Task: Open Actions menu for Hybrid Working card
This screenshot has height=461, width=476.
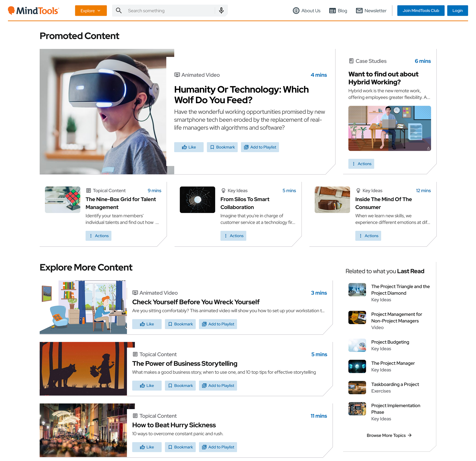Action: 361,164
